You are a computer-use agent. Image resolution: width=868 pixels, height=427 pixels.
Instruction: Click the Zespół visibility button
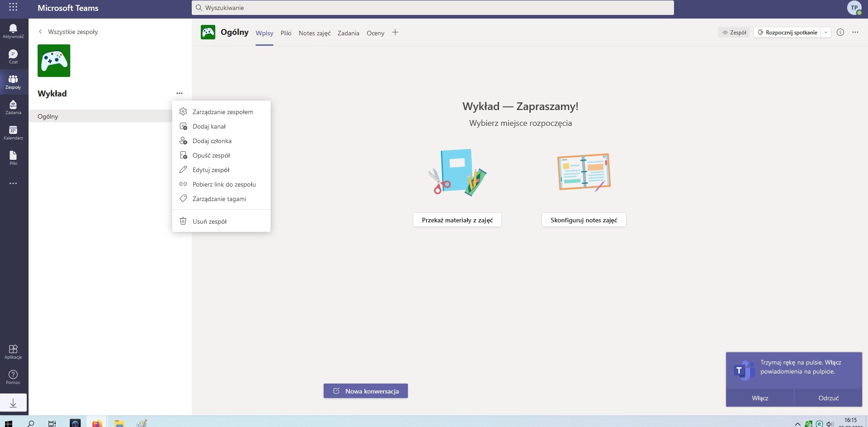pyautogui.click(x=734, y=32)
